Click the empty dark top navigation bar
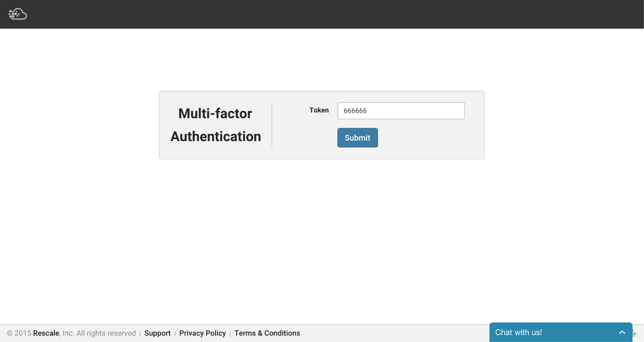Image resolution: width=644 pixels, height=342 pixels. 325,14
